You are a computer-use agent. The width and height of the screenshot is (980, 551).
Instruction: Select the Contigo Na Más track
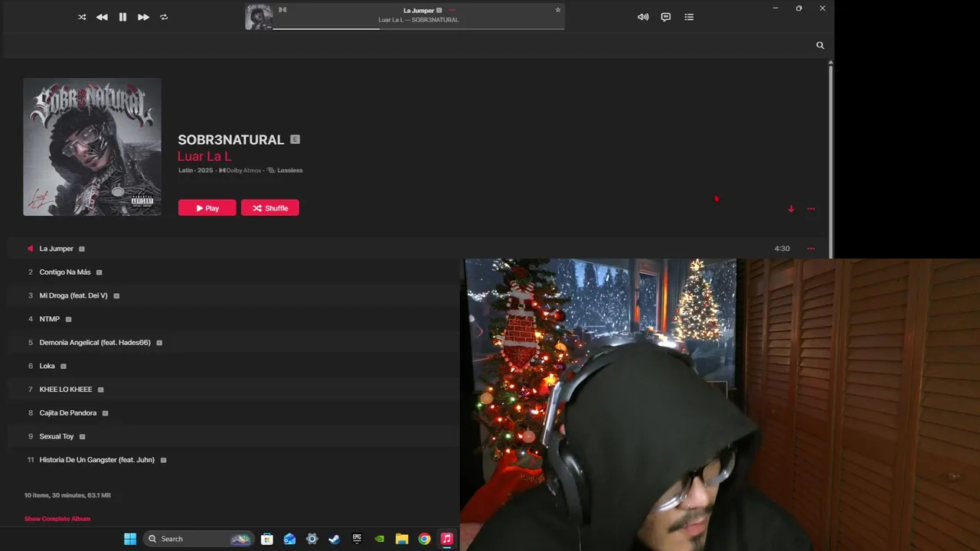(65, 272)
